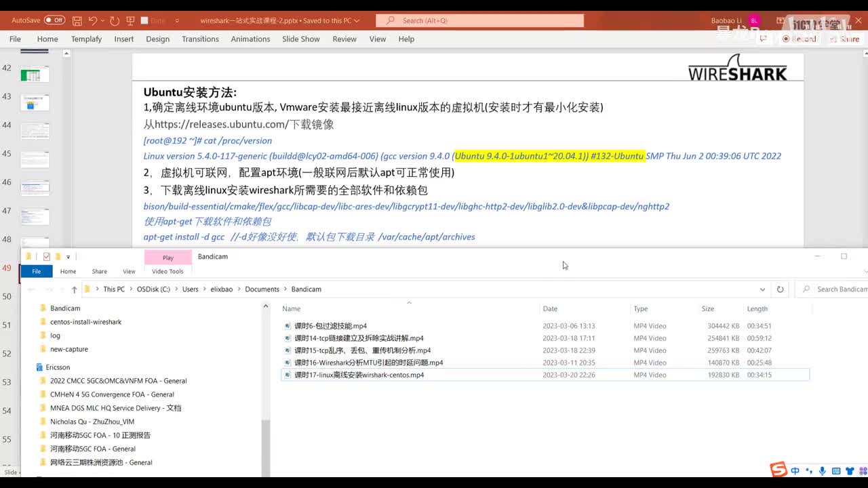Click the Up one level arrow in Explorer
Image resolution: width=868 pixels, height=488 pixels.
tap(74, 289)
